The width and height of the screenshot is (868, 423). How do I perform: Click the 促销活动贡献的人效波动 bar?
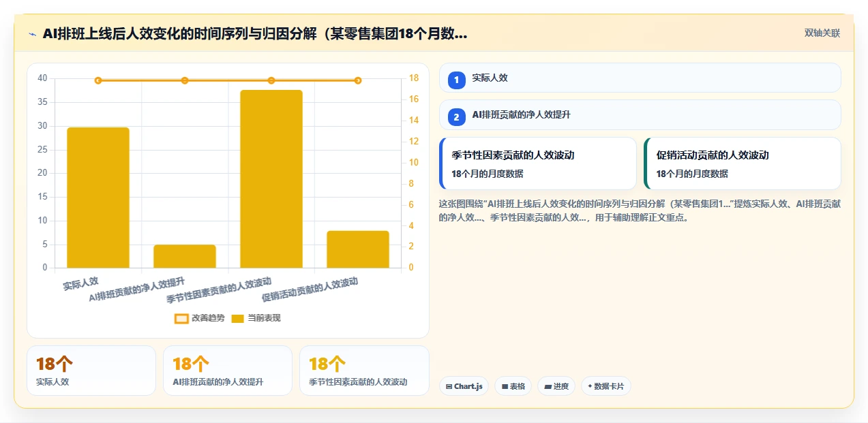tap(358, 249)
